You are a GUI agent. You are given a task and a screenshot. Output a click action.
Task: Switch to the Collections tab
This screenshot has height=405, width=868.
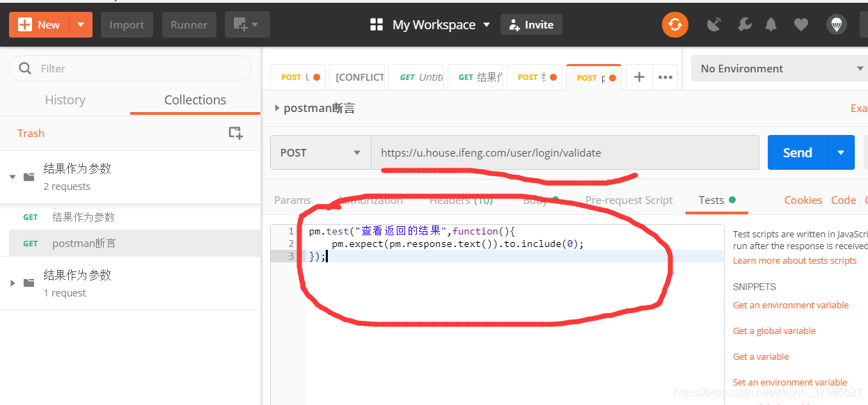195,100
